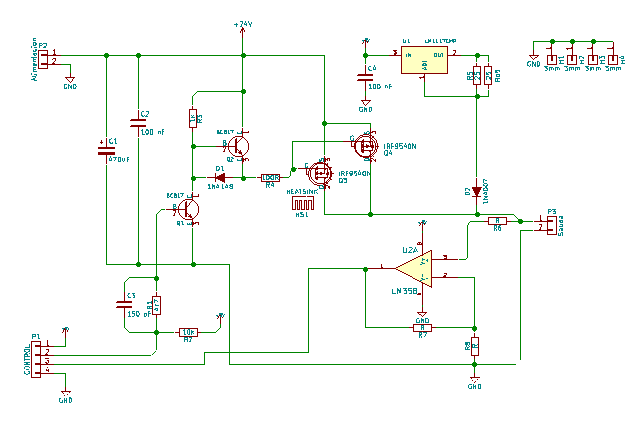Viewport: 636px width, 426px height.
Task: Click the R2 10k resistor symbol
Action: tap(189, 332)
